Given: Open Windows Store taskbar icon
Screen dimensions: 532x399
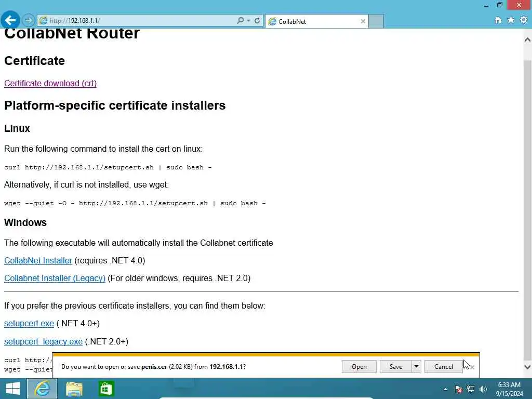Looking at the screenshot, I should point(106,389).
